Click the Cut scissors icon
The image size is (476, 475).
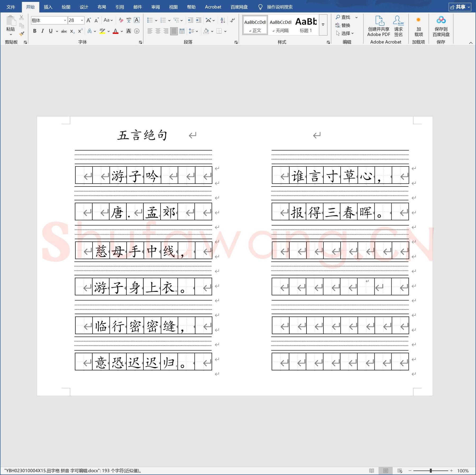click(22, 18)
